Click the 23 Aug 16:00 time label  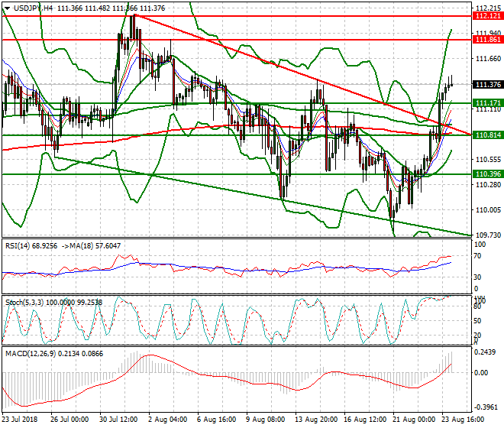coord(464,420)
